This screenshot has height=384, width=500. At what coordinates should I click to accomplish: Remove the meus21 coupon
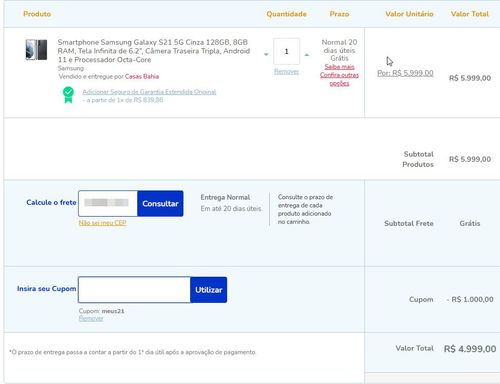(91, 318)
